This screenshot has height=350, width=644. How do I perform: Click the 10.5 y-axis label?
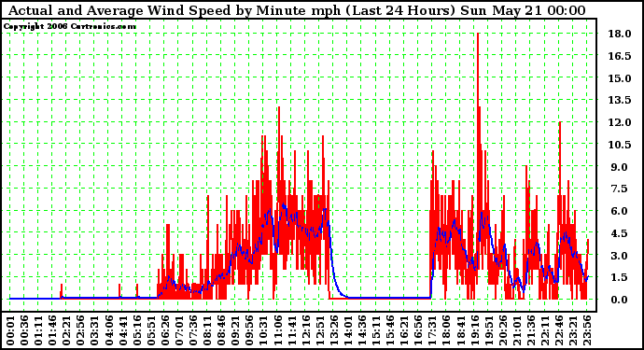620,145
